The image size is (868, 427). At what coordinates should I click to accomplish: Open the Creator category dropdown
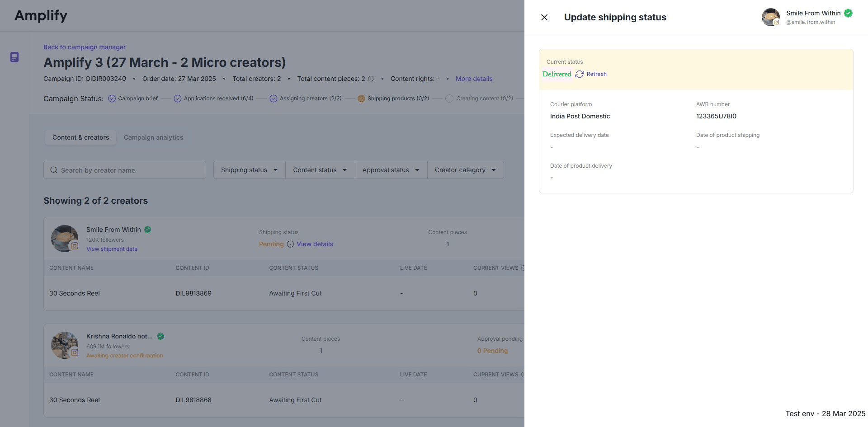pos(465,170)
